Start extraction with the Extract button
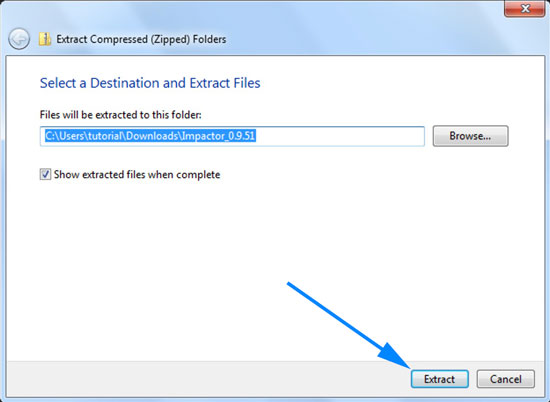Viewport: 550px width, 402px height. [440, 379]
